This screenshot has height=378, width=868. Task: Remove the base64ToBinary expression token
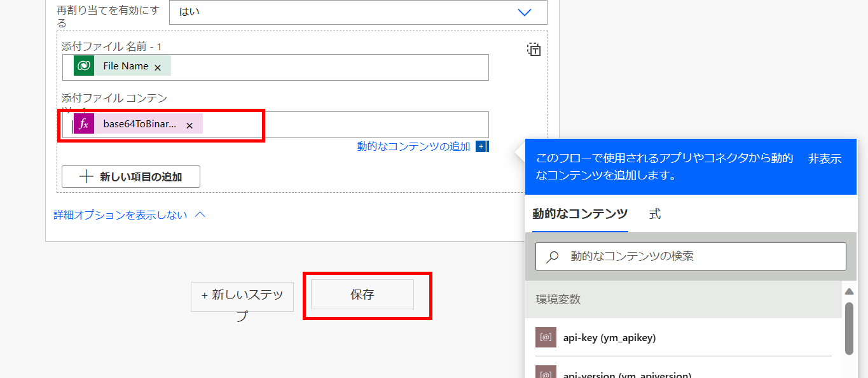tap(189, 125)
